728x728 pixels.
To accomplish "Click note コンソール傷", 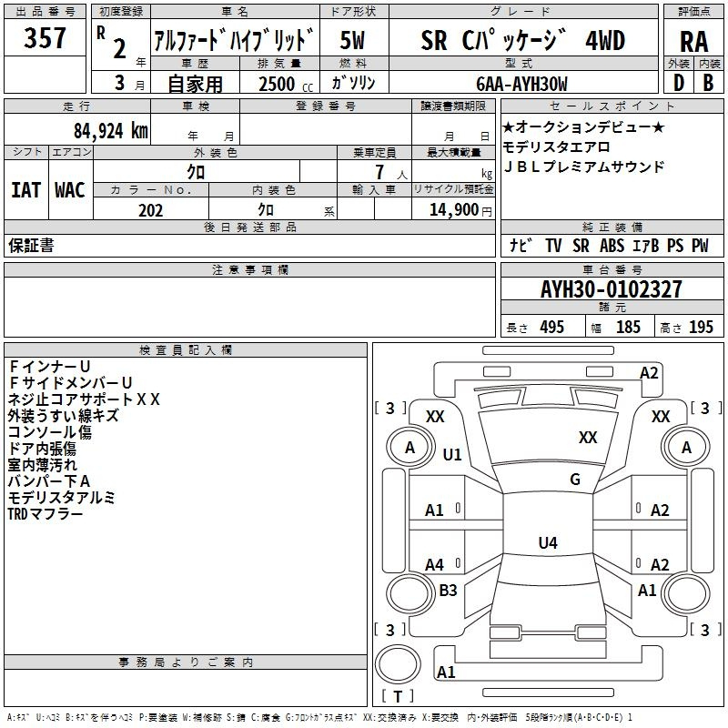I will point(50,431).
